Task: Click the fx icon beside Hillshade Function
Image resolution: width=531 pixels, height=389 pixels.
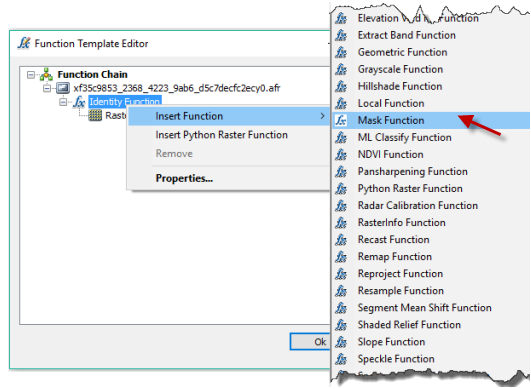Action: [341, 86]
